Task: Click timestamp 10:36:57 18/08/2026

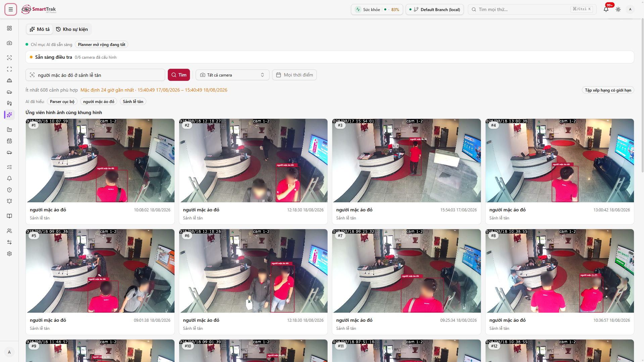Action: pyautogui.click(x=611, y=320)
